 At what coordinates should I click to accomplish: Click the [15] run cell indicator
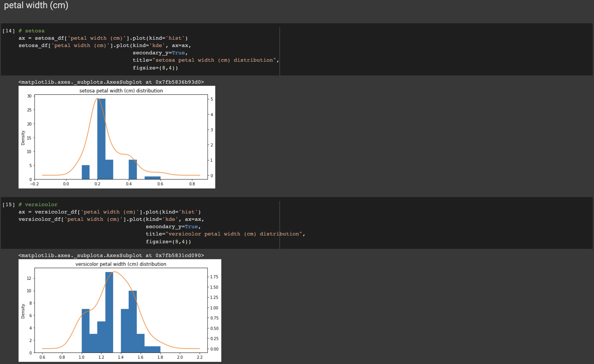8,205
